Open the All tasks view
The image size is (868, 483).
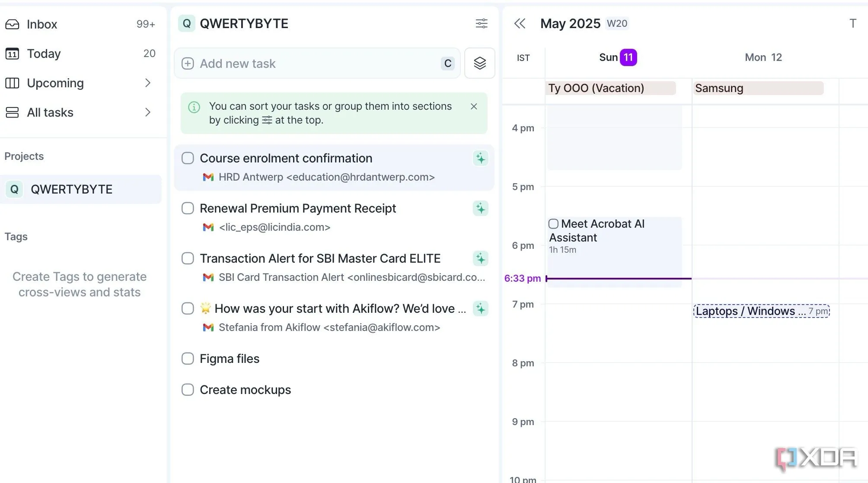point(81,112)
